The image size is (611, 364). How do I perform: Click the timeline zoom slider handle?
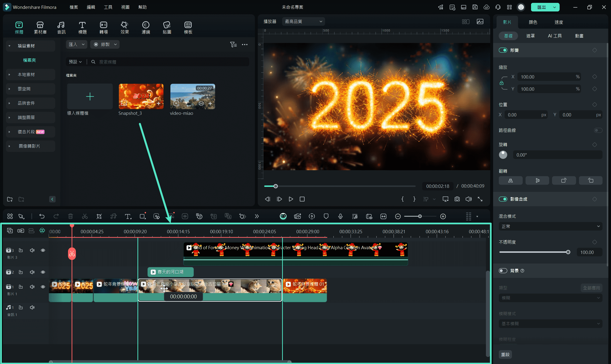(420, 216)
